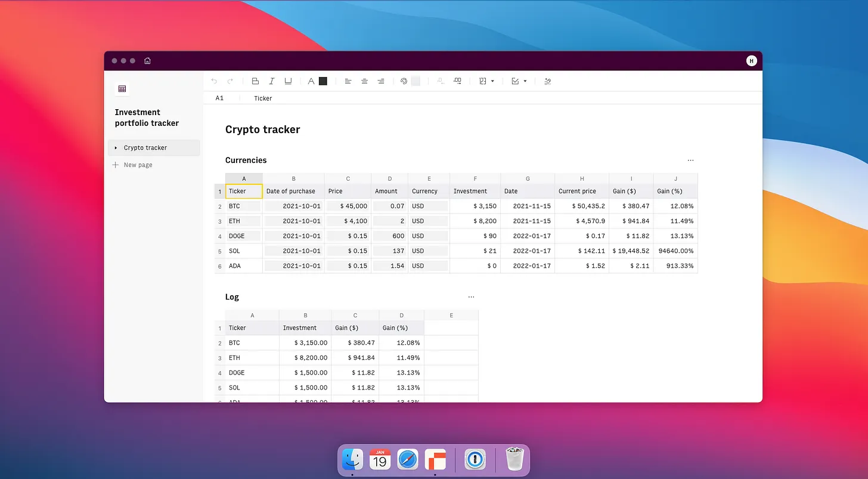Select column E header in Log table
The width and height of the screenshot is (868, 479).
click(451, 316)
